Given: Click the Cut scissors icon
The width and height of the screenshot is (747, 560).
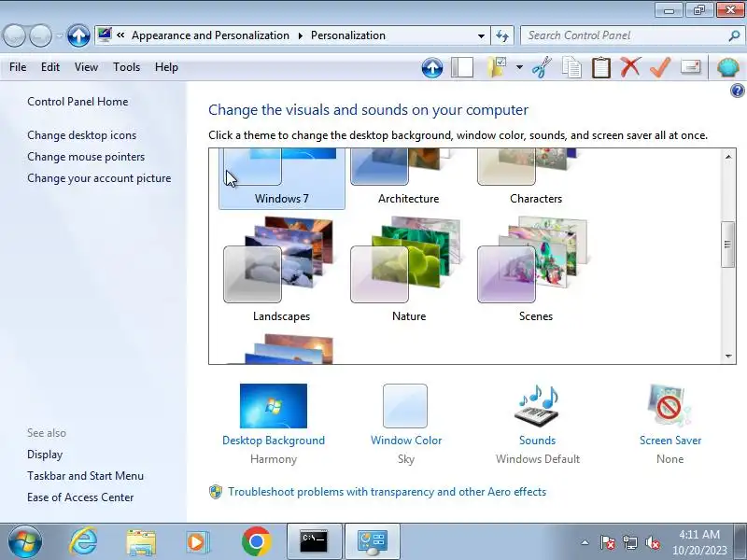Looking at the screenshot, I should pos(542,67).
